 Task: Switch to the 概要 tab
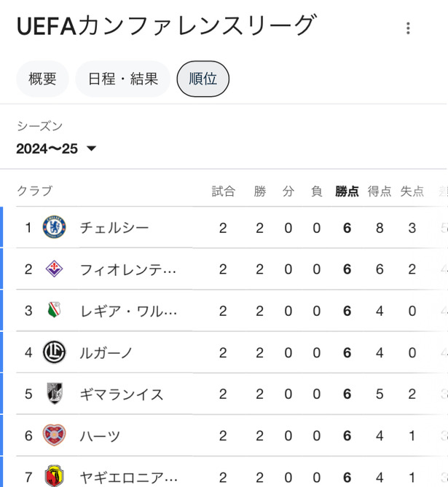click(42, 79)
